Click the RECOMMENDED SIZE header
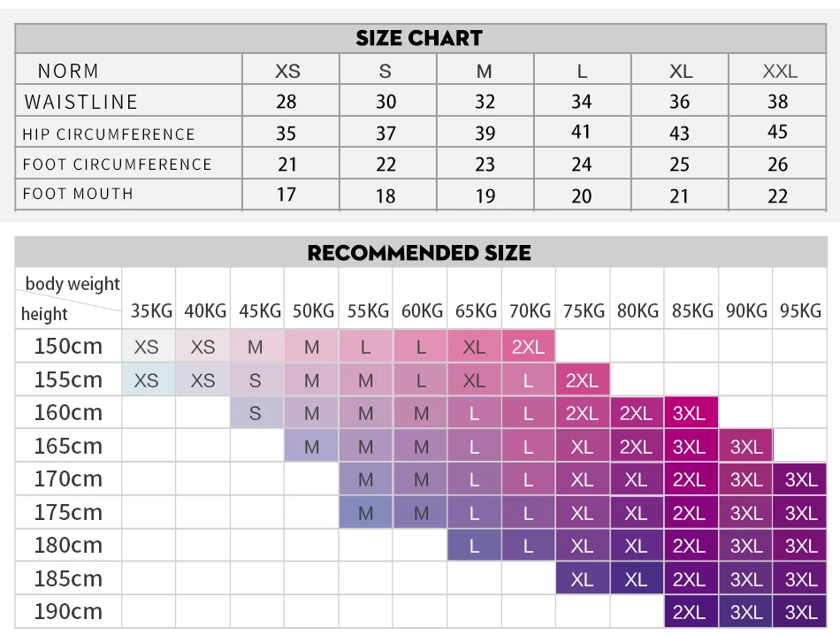The image size is (840, 635). point(419,253)
